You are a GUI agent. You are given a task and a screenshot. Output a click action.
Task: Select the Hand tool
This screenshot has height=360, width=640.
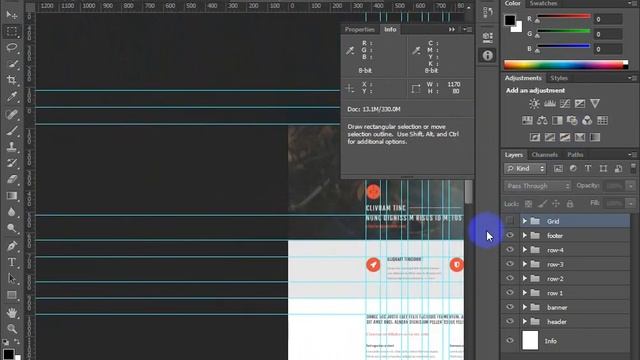click(11, 313)
